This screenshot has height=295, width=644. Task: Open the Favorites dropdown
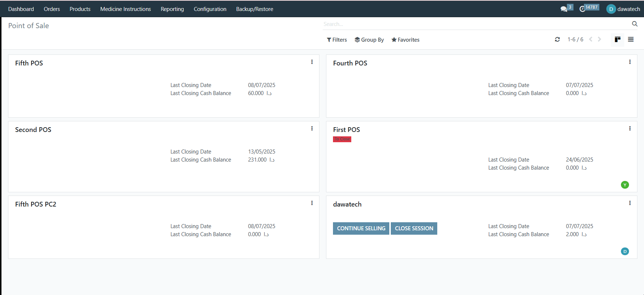405,40
